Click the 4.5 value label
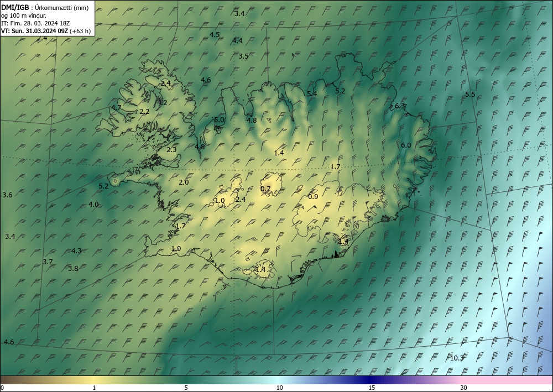Viewport: 553px width, 392px height. [x=215, y=34]
